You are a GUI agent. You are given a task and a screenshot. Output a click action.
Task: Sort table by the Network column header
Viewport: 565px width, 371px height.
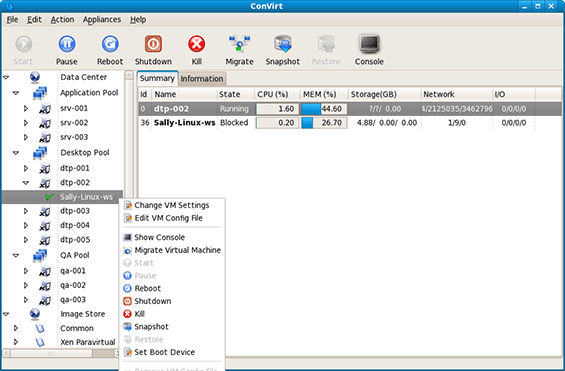pyautogui.click(x=457, y=94)
